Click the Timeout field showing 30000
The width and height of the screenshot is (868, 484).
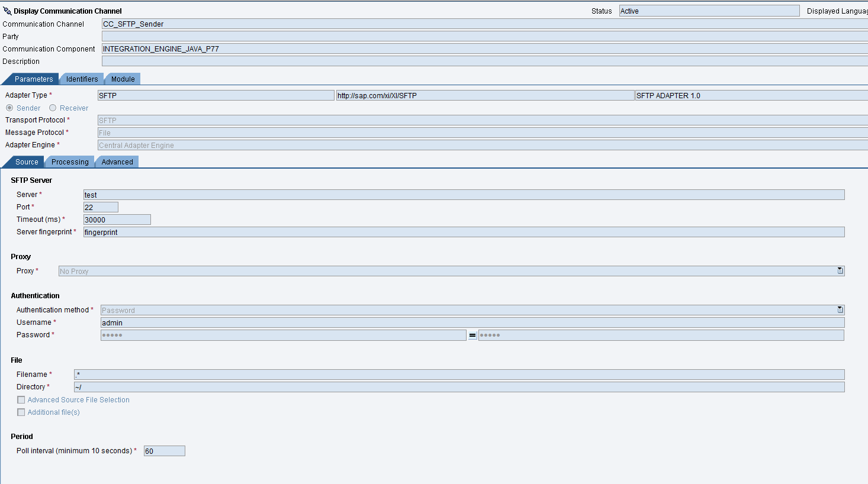(117, 220)
